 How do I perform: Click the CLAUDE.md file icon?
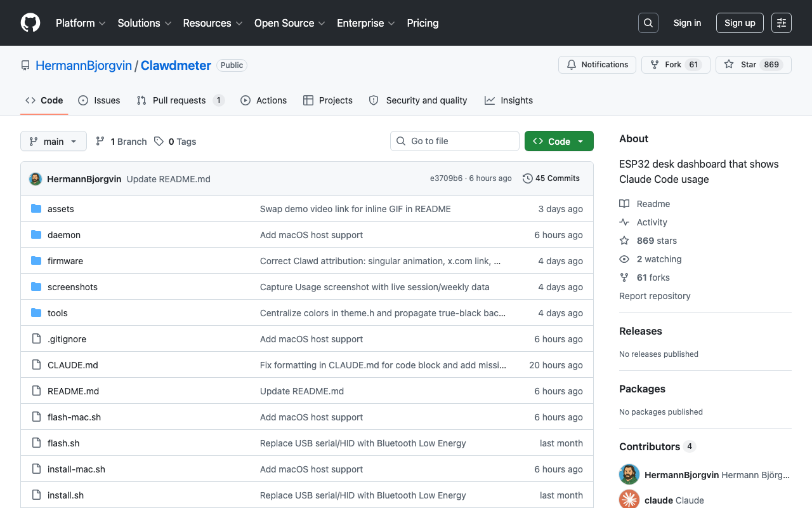(x=36, y=365)
